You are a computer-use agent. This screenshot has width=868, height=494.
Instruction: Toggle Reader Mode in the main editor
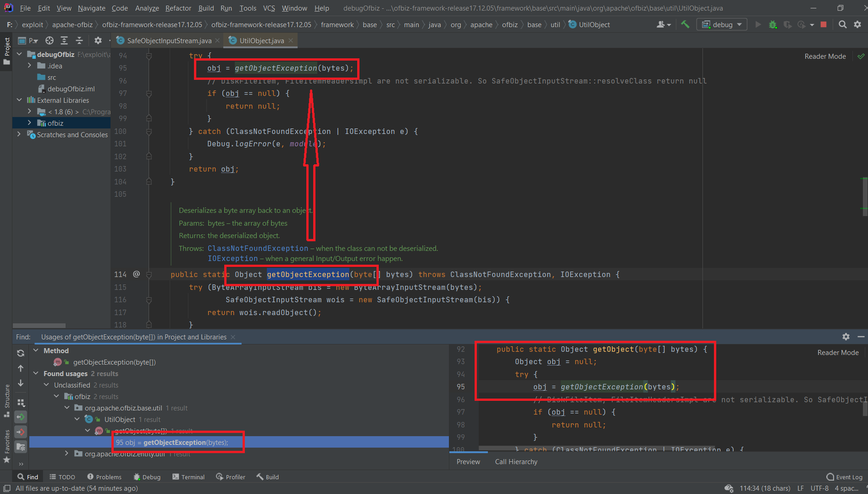tap(824, 56)
